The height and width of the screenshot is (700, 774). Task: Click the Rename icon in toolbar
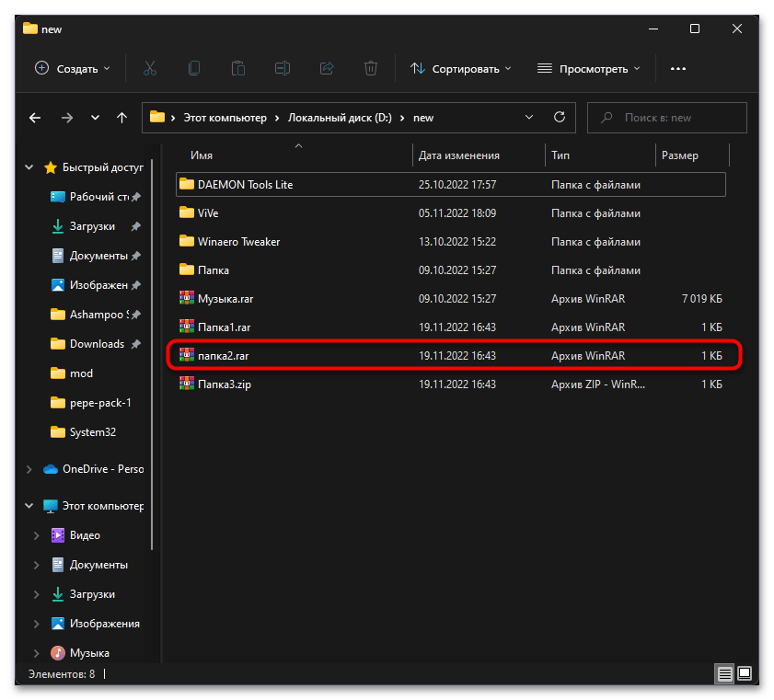coord(283,68)
